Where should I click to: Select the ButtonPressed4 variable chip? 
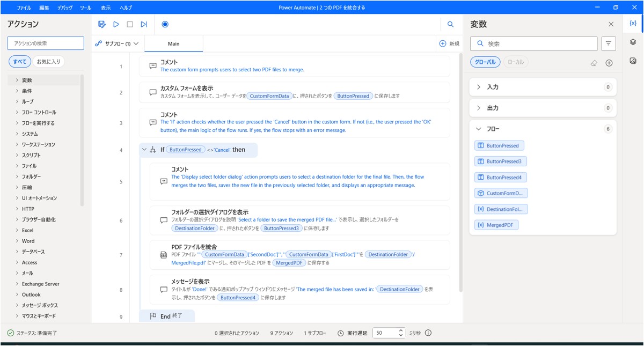(x=501, y=178)
